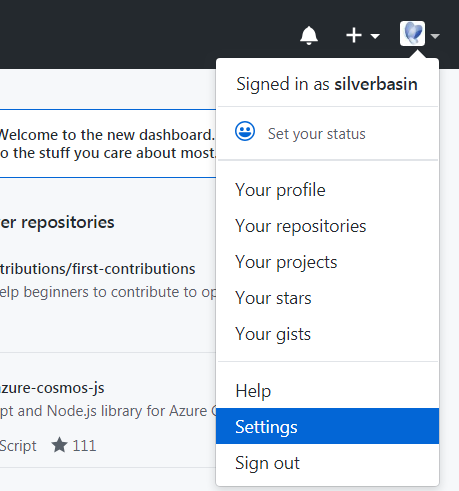The width and height of the screenshot is (459, 491).
Task: Expand the create-new dropdown arrow
Action: [375, 36]
